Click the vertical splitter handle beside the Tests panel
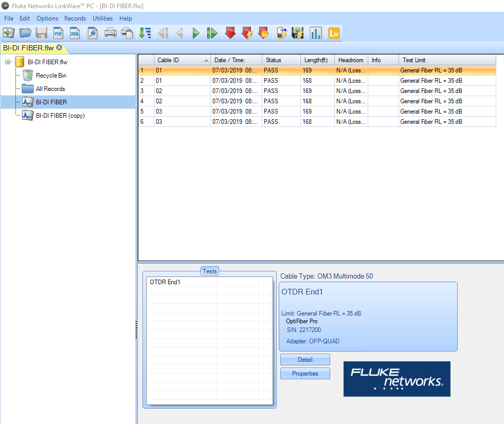The image size is (504, 424). point(137,330)
